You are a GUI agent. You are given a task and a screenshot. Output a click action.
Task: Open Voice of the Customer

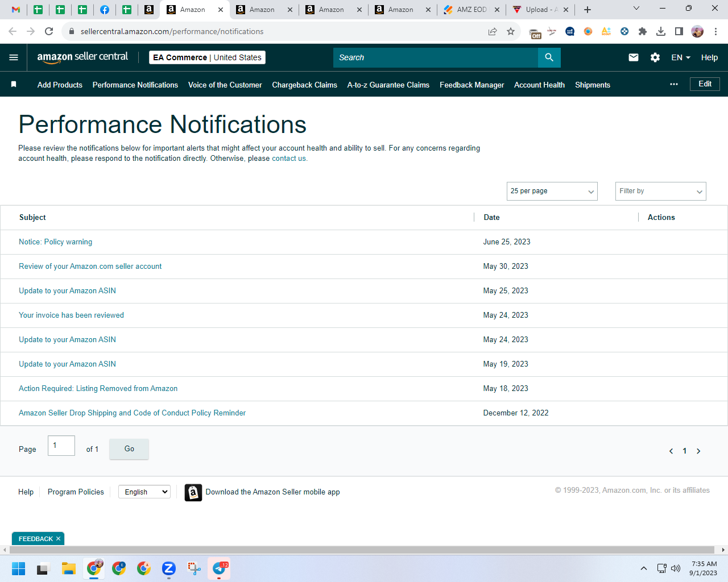click(x=225, y=85)
